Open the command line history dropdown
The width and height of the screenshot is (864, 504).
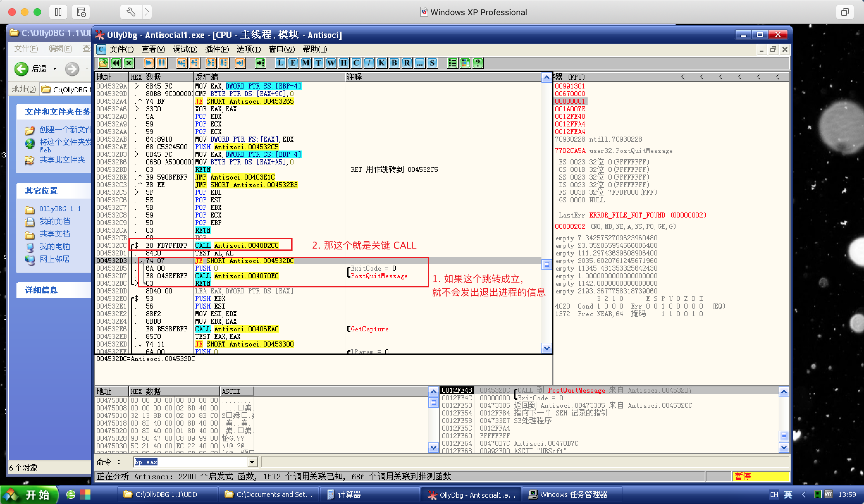(252, 462)
